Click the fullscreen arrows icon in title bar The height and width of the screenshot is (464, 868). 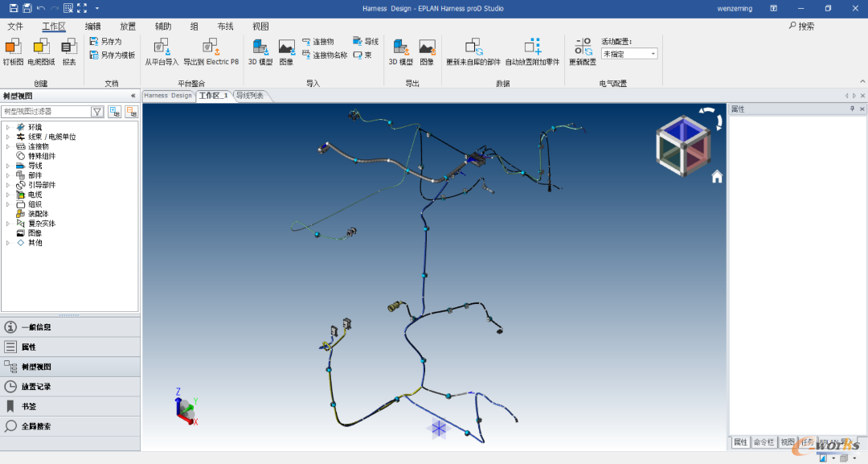[x=82, y=8]
